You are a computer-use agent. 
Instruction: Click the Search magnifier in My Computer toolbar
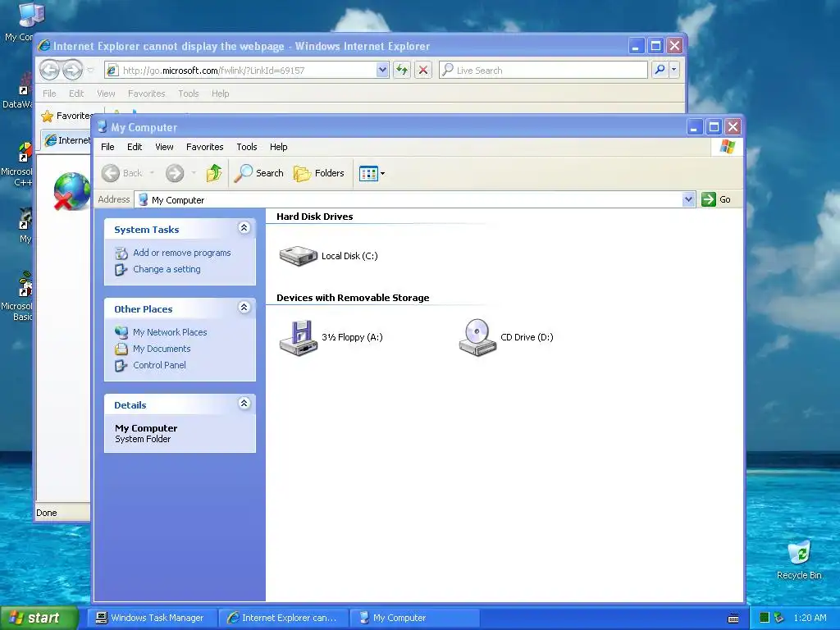tap(258, 173)
